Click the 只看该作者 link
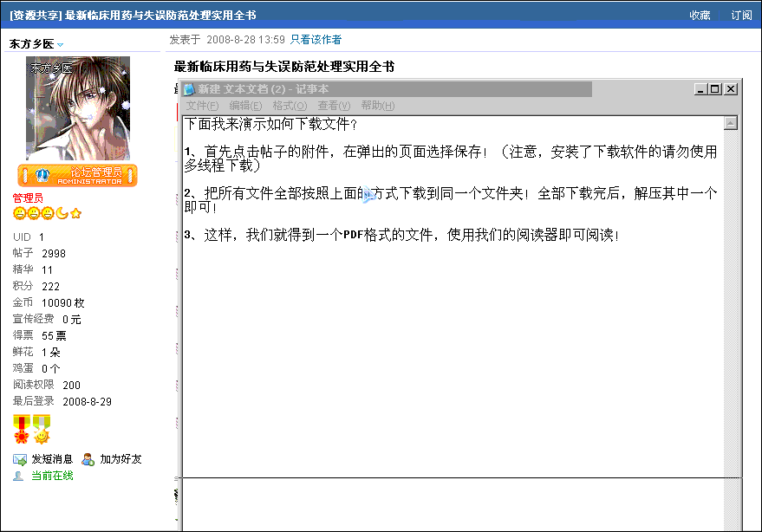This screenshot has width=762, height=532. (316, 39)
